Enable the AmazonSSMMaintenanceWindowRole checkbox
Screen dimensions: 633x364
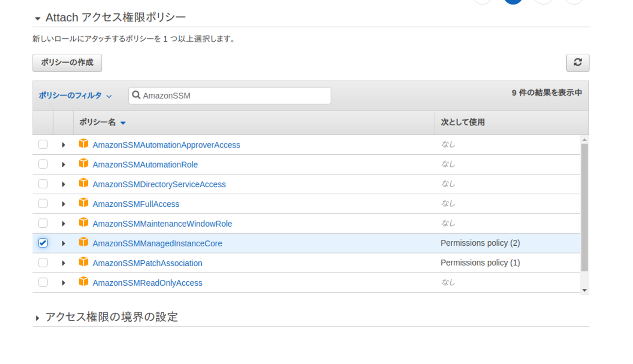[43, 223]
